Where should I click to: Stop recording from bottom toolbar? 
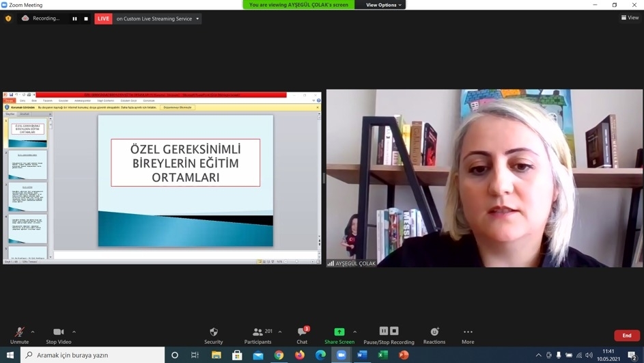394,331
